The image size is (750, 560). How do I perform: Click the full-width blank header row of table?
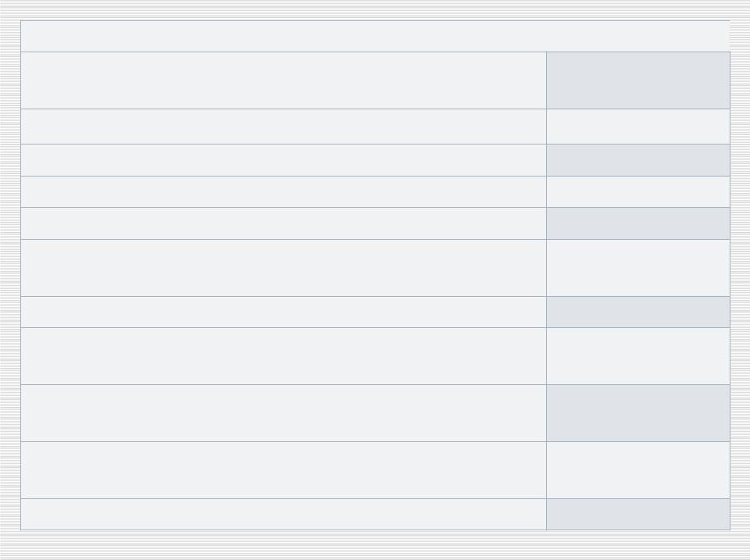tap(376, 36)
